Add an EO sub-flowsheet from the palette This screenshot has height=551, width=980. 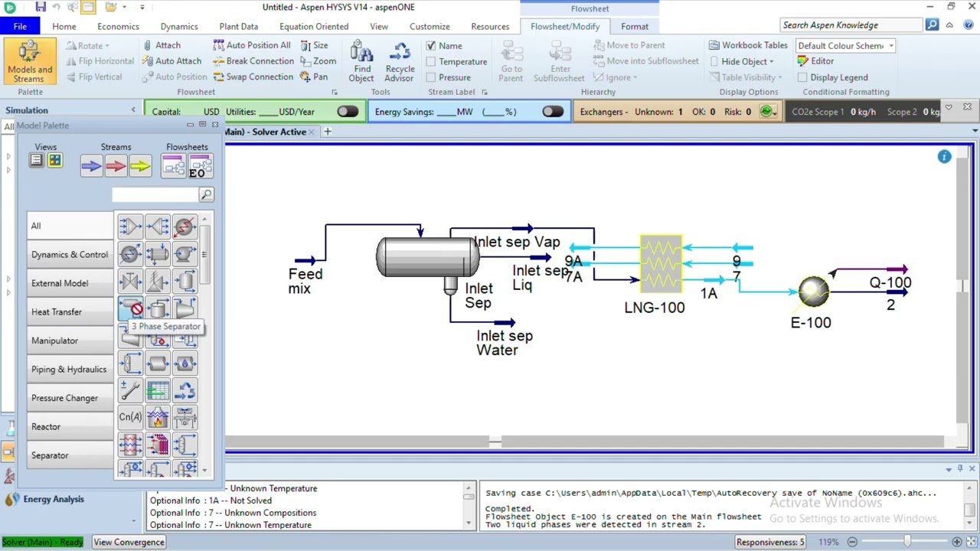200,165
